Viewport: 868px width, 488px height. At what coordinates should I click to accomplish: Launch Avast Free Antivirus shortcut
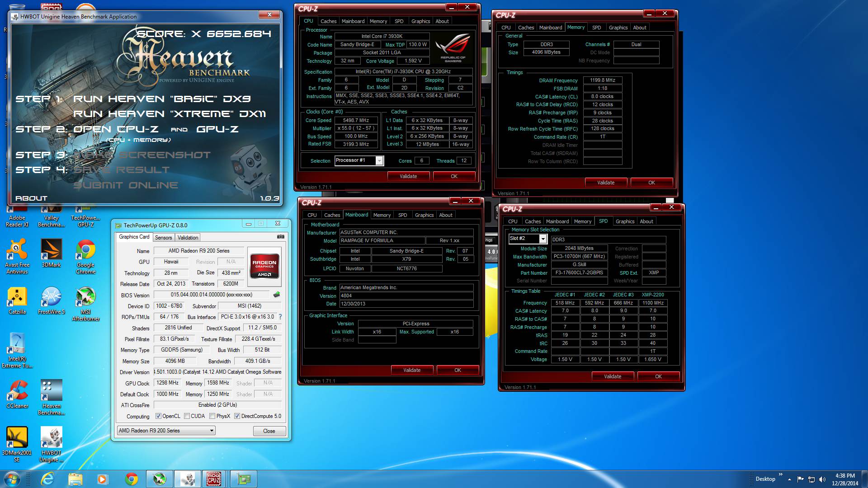tap(17, 257)
